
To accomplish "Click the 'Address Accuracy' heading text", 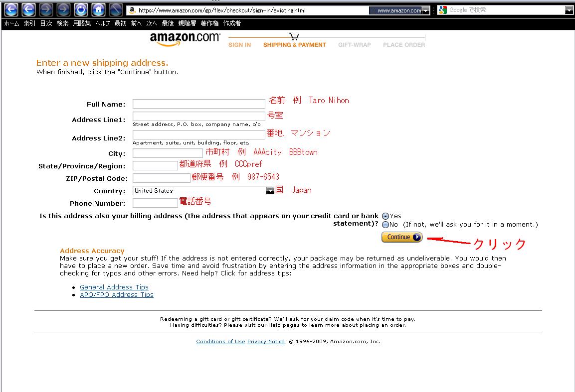I will tap(92, 251).
